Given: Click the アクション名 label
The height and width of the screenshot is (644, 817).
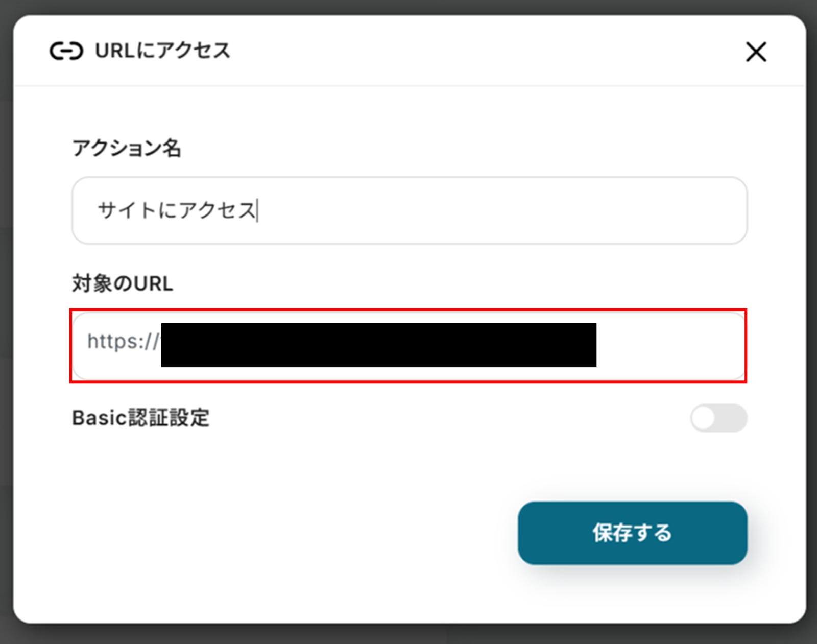Looking at the screenshot, I should [127, 149].
